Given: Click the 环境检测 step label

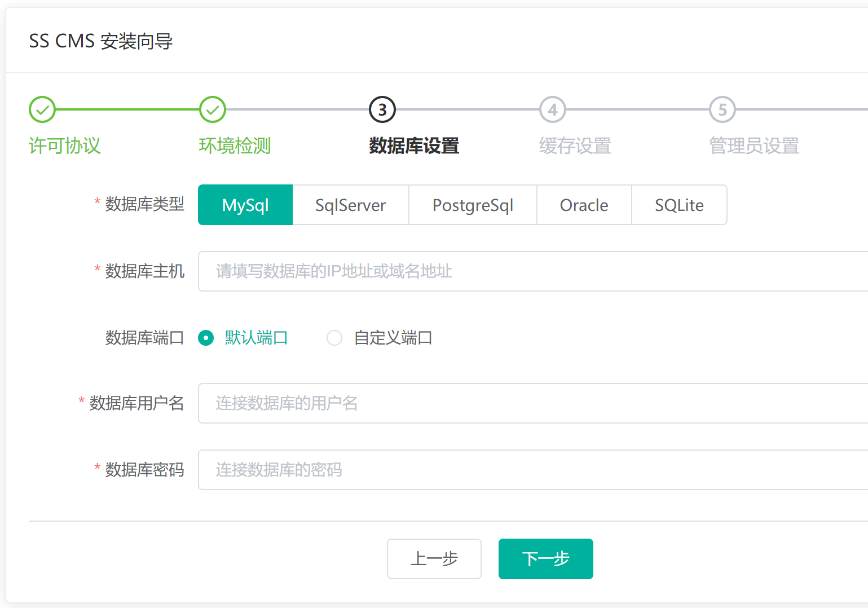Looking at the screenshot, I should 235,146.
